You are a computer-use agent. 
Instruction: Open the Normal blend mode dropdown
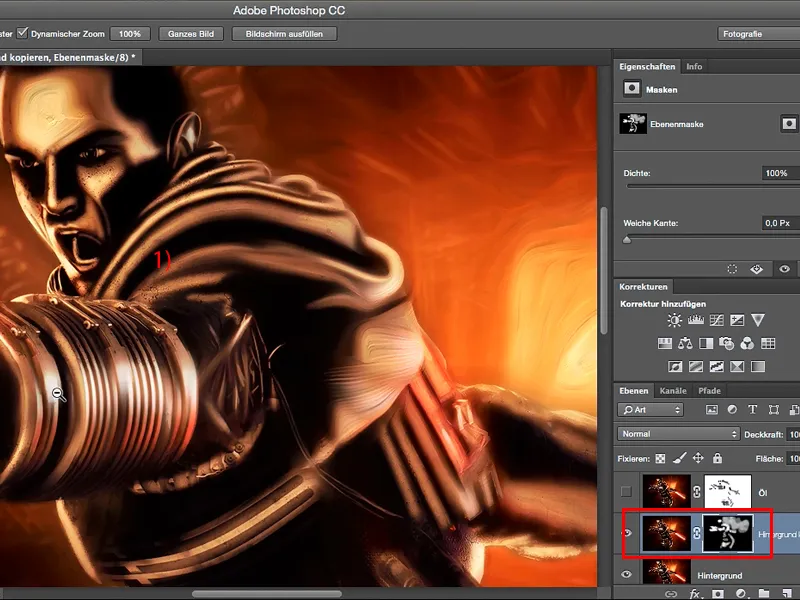(x=678, y=434)
